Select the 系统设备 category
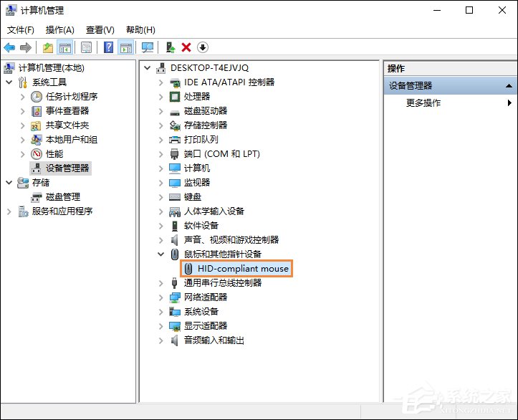518x420 pixels. click(x=201, y=312)
